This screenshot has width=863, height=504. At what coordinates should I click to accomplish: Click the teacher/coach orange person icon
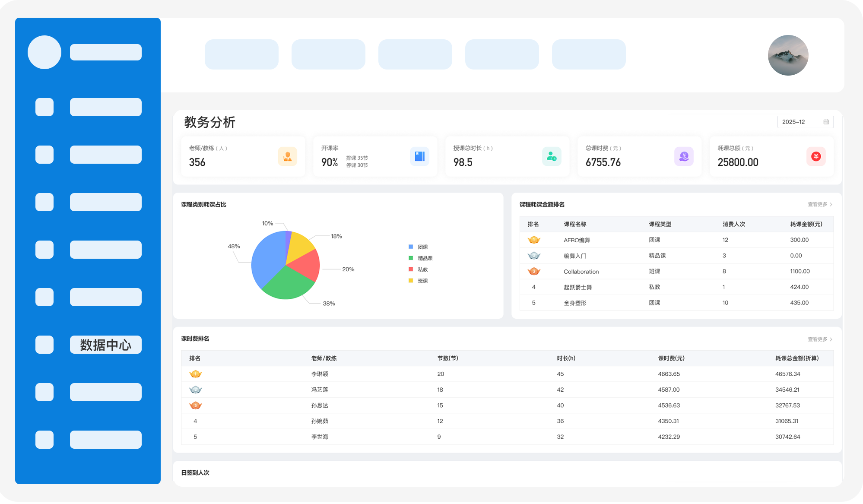pos(287,156)
